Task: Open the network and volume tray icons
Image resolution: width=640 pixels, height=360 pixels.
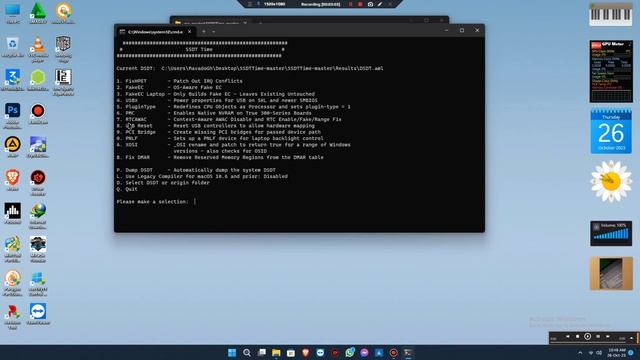Action: point(595,353)
